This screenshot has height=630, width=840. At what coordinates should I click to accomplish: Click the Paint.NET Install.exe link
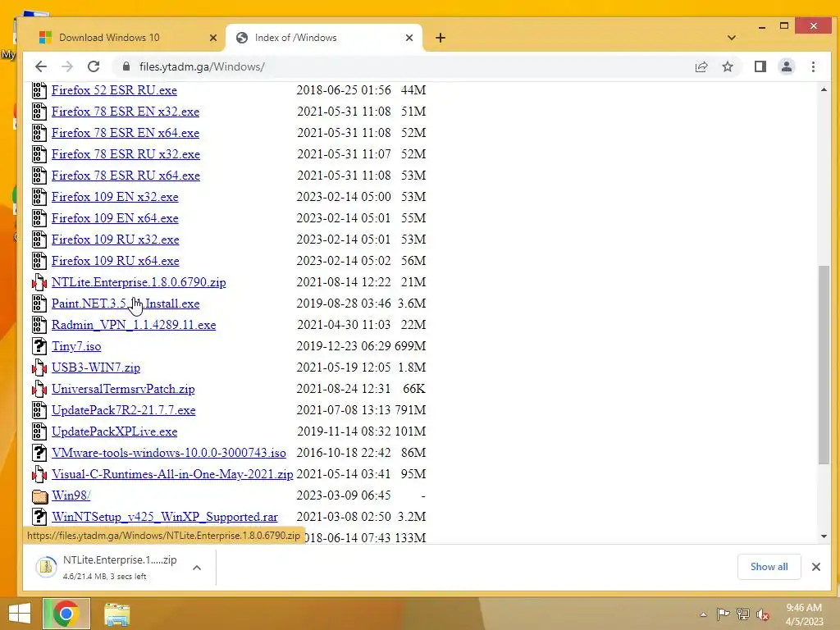click(x=126, y=304)
